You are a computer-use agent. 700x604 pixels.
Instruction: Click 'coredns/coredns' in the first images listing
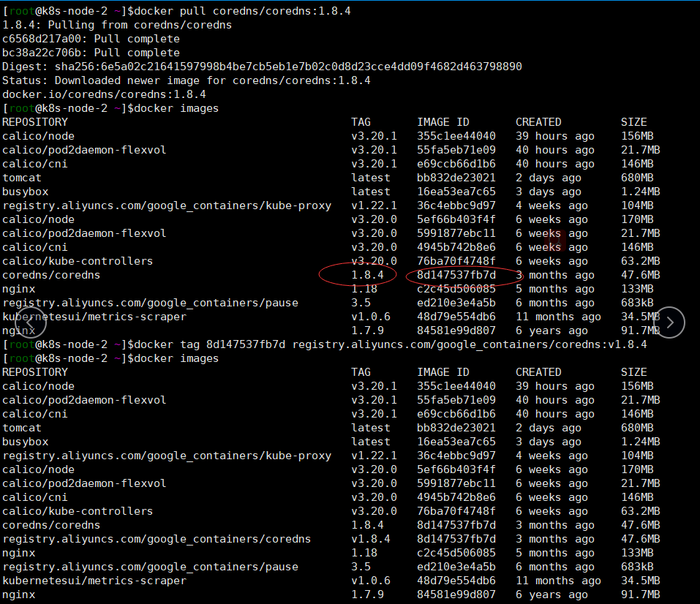tap(51, 274)
